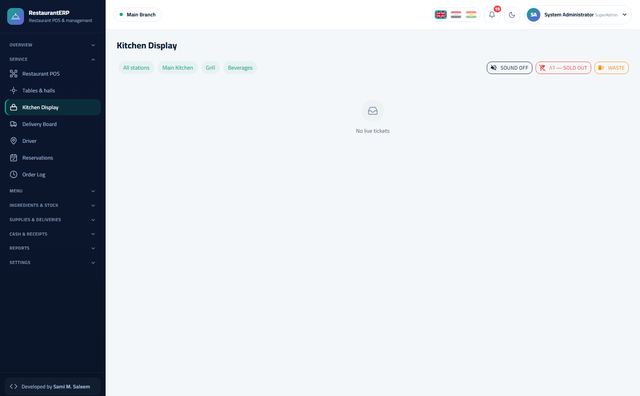Click the empty inbox tray icon
Viewport: 640px width, 396px height.
coord(373,111)
